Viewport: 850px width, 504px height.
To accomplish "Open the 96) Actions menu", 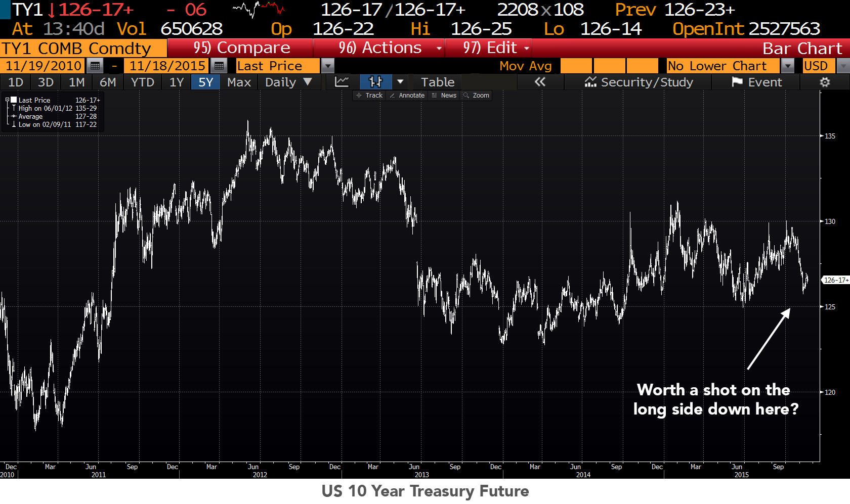I will (379, 48).
